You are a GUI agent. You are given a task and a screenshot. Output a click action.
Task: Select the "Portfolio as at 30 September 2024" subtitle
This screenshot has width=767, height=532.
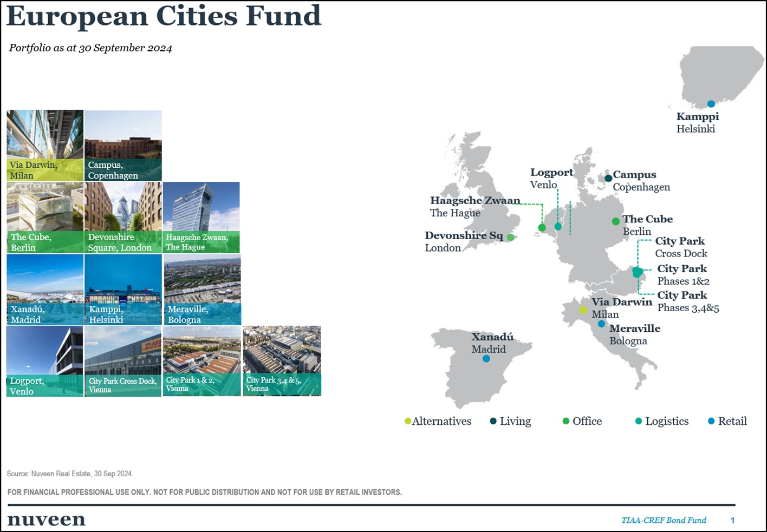[x=90, y=48]
